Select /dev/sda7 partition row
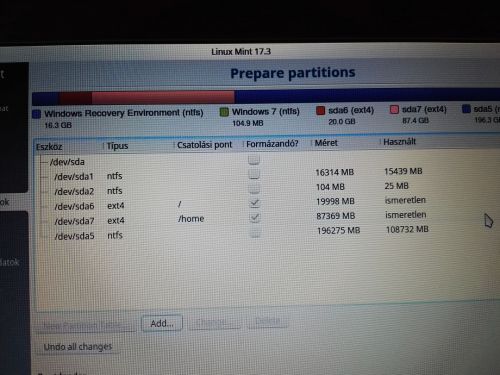The width and height of the screenshot is (500, 375). coord(267,219)
